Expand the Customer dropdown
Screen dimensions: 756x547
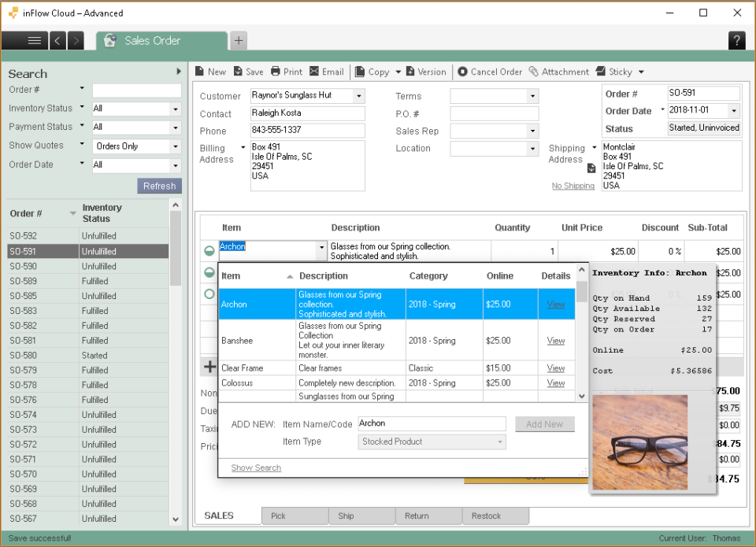click(359, 96)
